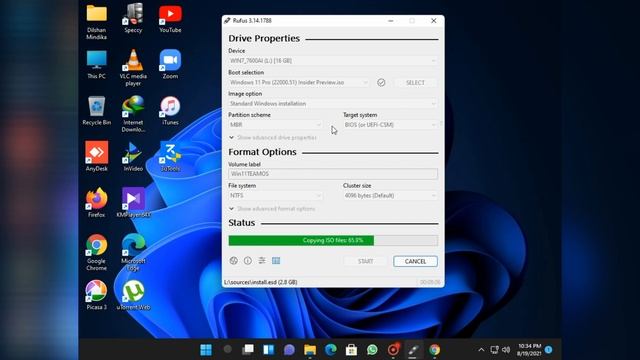Screen dimensions: 640x360
Task: Click the volume speaker tray icon
Action: tap(506, 350)
